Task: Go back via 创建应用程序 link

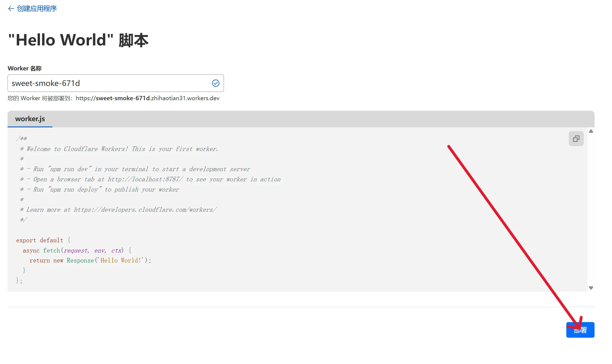Action: [37, 9]
